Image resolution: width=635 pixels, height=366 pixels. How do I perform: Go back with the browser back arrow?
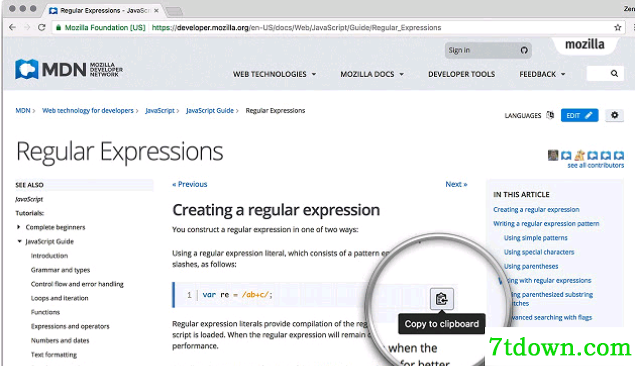[x=12, y=28]
